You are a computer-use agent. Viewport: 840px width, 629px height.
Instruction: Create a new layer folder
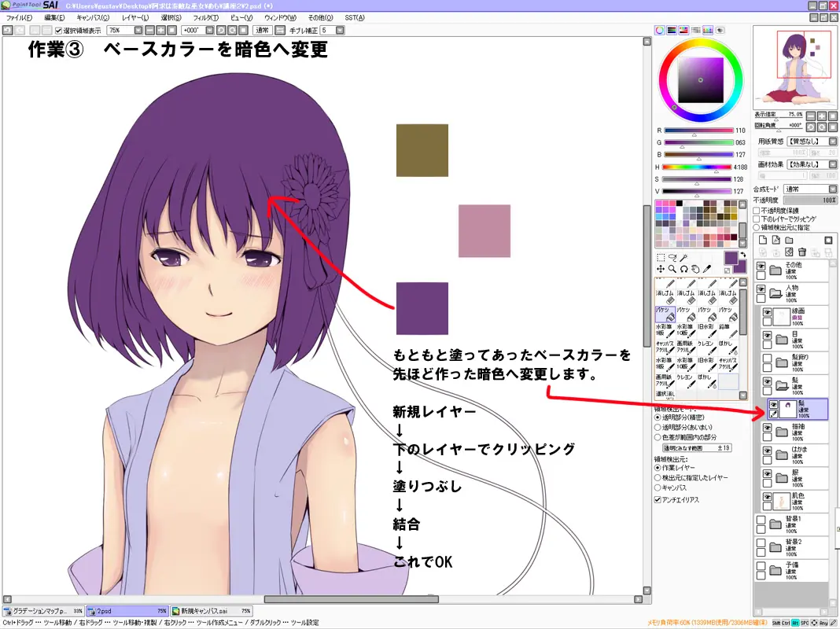click(x=789, y=241)
